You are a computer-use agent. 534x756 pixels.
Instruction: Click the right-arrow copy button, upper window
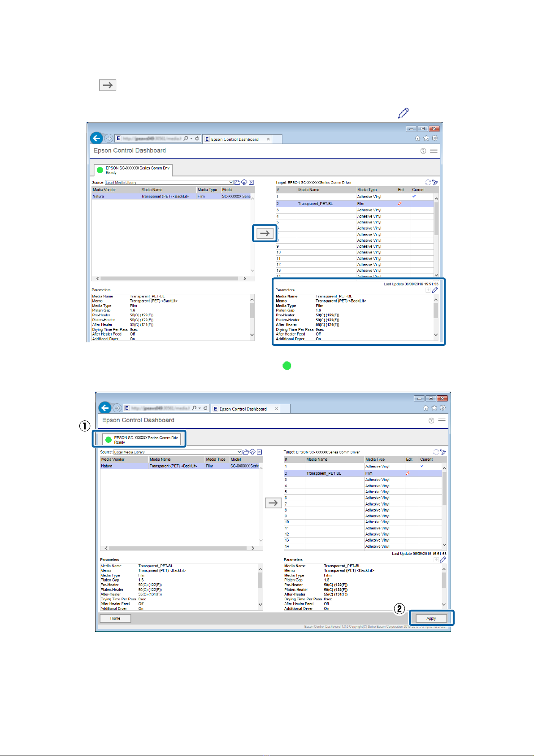265,233
